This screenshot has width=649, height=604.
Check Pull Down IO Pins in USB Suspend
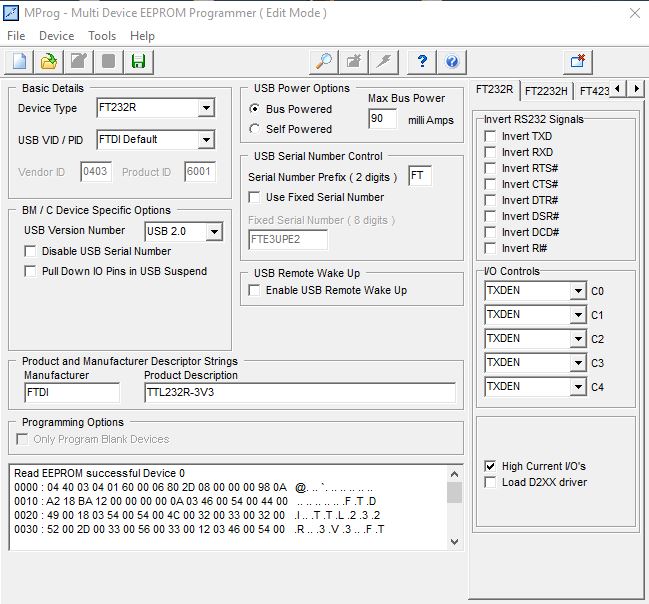[30, 271]
